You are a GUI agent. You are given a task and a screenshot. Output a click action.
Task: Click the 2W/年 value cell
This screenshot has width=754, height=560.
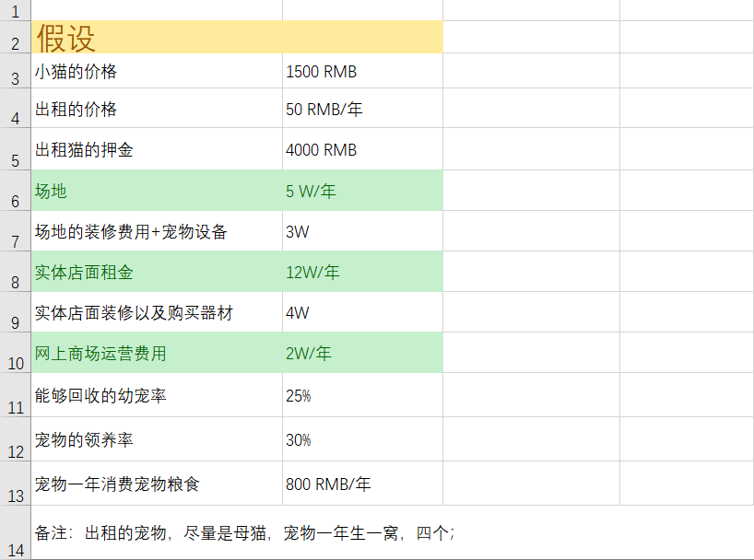309,354
